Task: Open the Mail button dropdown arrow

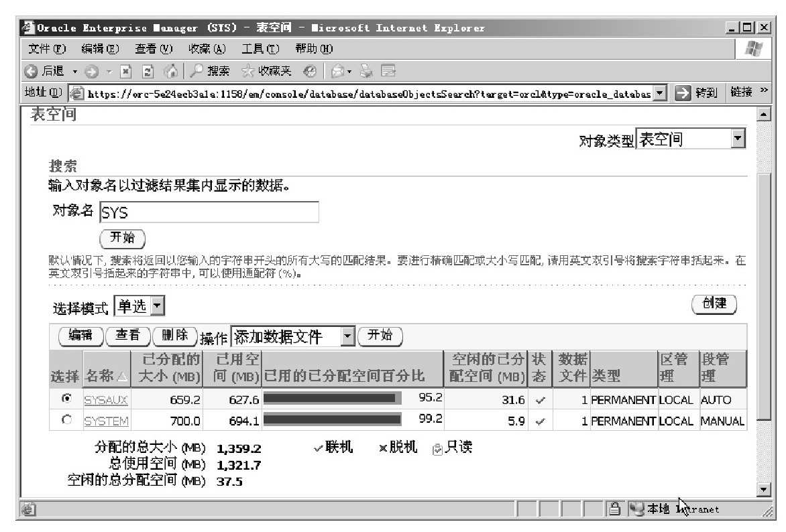Action: (349, 72)
